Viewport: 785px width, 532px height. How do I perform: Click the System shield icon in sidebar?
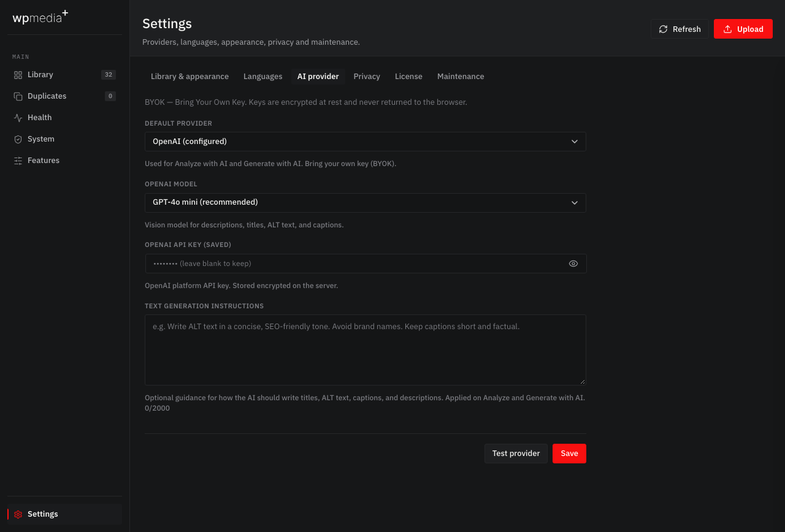coord(18,139)
